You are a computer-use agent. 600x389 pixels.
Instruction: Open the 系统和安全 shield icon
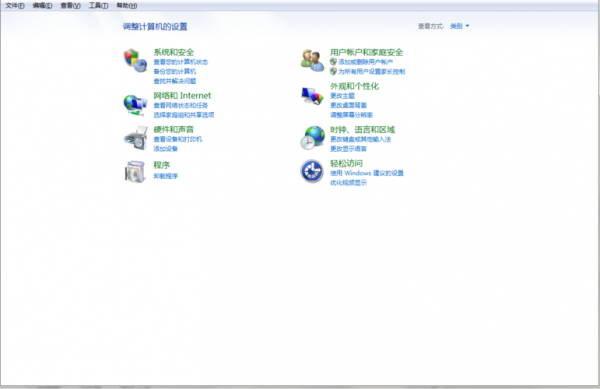click(135, 60)
